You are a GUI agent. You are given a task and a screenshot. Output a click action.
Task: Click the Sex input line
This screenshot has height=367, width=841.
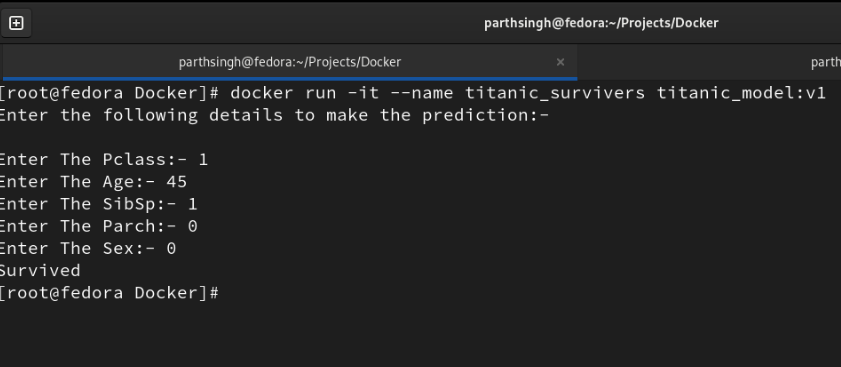tap(88, 248)
